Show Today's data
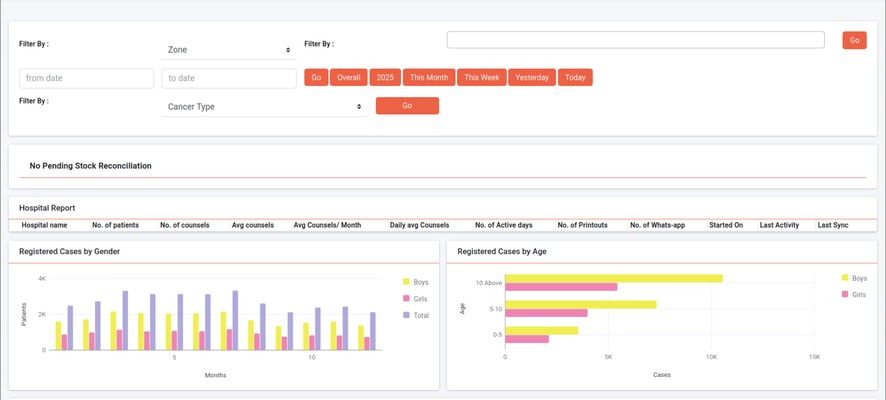The width and height of the screenshot is (886, 400). coord(575,78)
